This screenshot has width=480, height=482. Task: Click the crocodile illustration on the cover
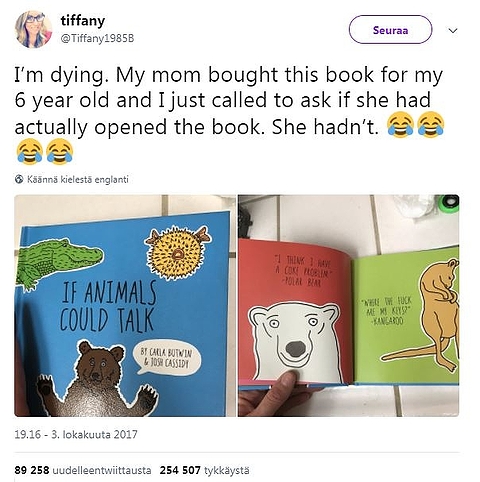coord(57,263)
